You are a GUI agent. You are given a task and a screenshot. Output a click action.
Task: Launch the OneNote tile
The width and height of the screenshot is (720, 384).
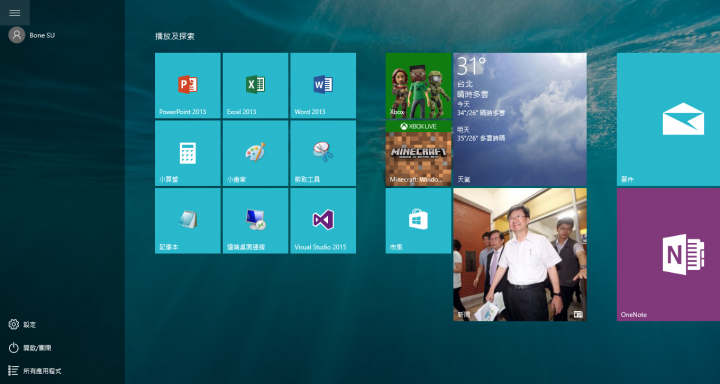coord(669,254)
